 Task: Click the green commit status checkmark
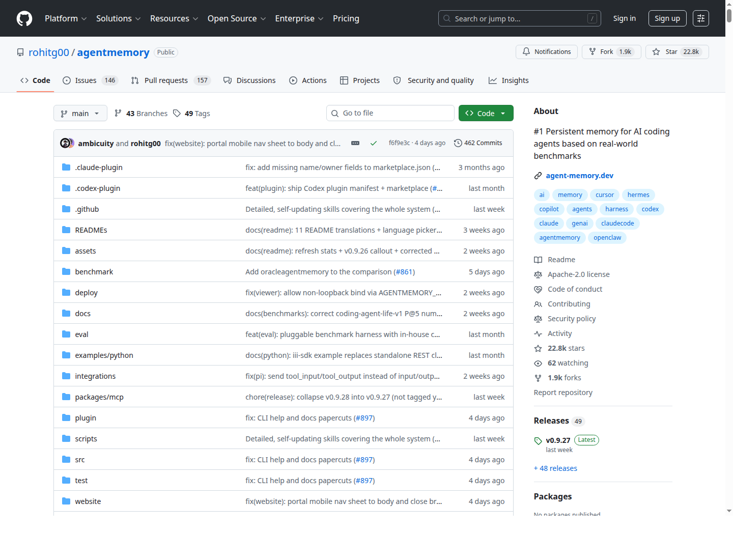[374, 143]
